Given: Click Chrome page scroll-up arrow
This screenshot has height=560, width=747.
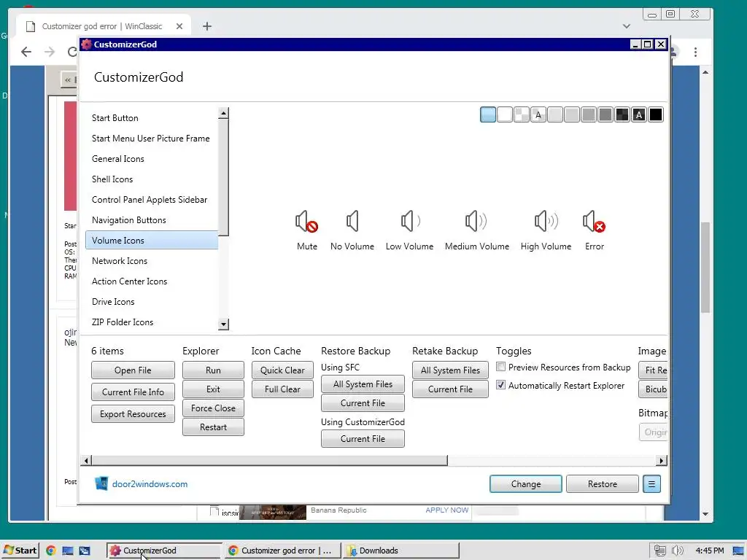Looking at the screenshot, I should (705, 72).
